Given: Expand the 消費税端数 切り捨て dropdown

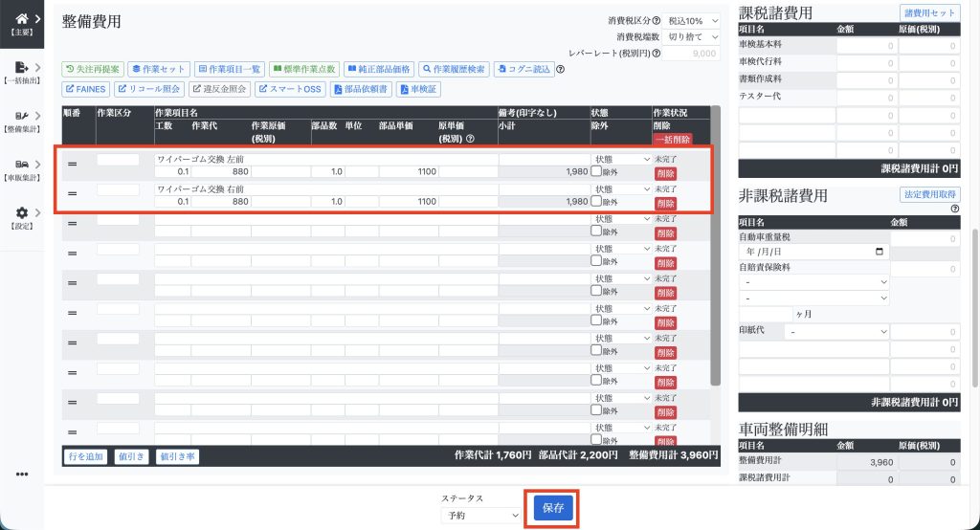Looking at the screenshot, I should (x=692, y=36).
